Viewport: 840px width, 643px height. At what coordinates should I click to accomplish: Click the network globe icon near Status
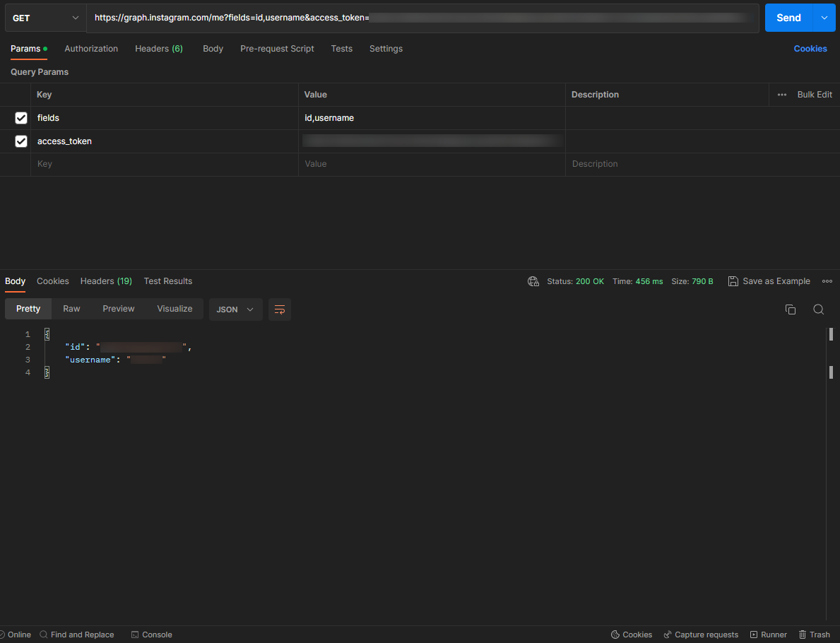coord(533,281)
